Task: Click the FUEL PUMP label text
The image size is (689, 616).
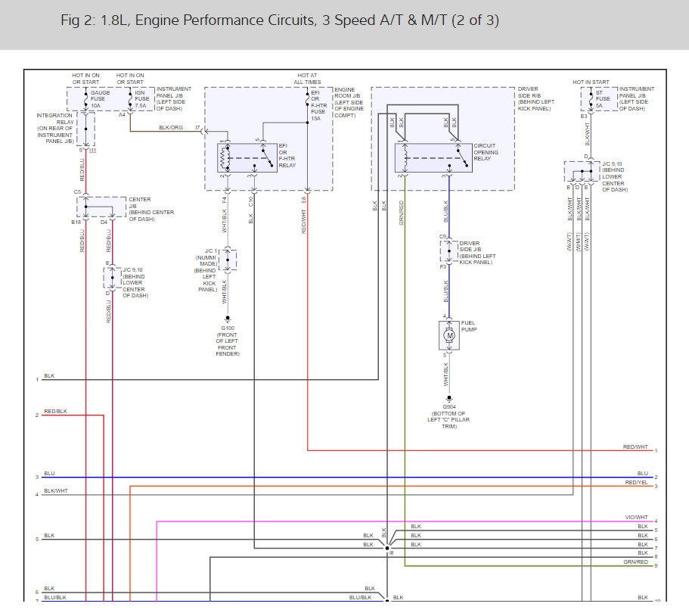Action: click(474, 326)
